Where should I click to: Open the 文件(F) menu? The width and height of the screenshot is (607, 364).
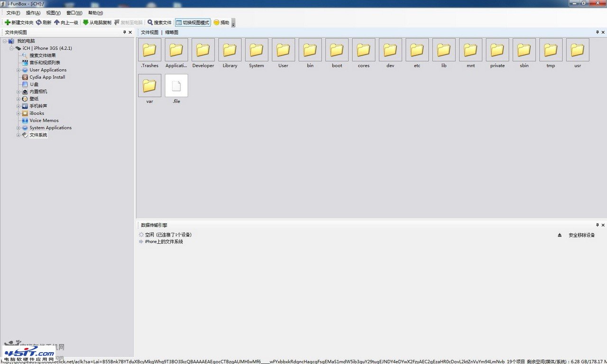[x=13, y=13]
